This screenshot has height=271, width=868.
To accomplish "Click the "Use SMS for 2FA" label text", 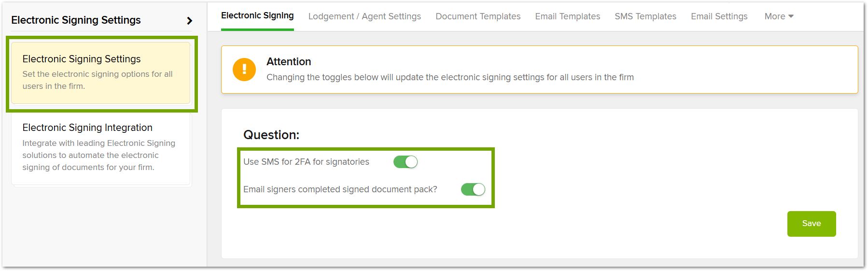I will (x=306, y=162).
